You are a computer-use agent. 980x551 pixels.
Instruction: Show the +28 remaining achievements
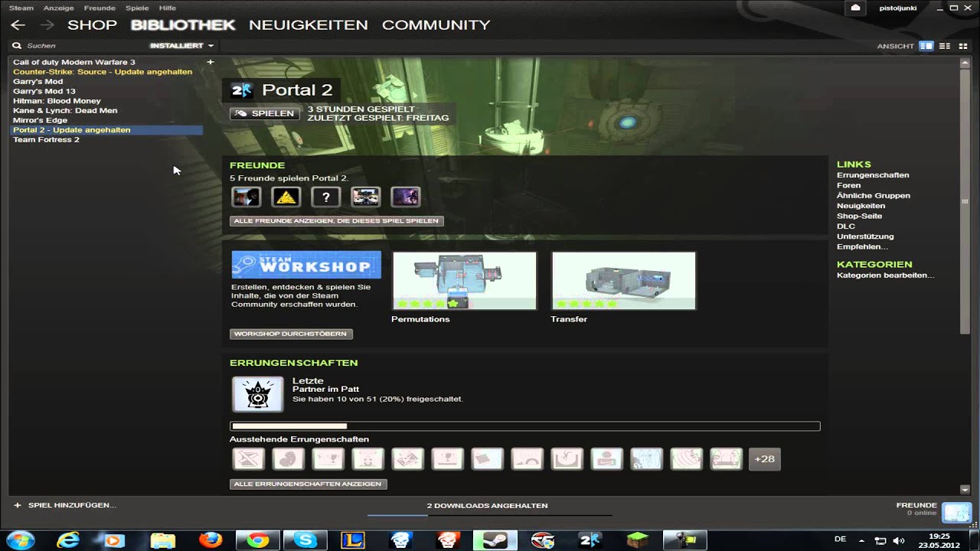click(764, 458)
